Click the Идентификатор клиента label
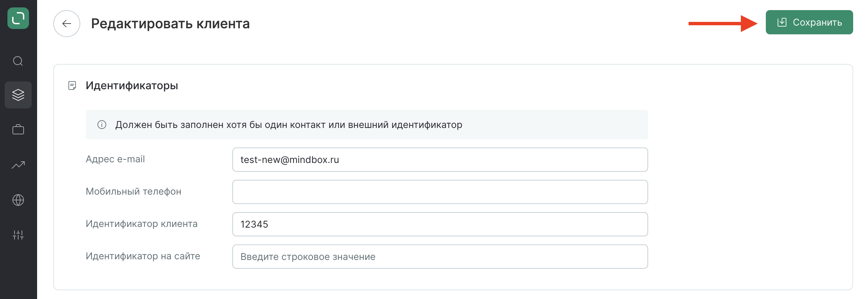 [x=142, y=224]
